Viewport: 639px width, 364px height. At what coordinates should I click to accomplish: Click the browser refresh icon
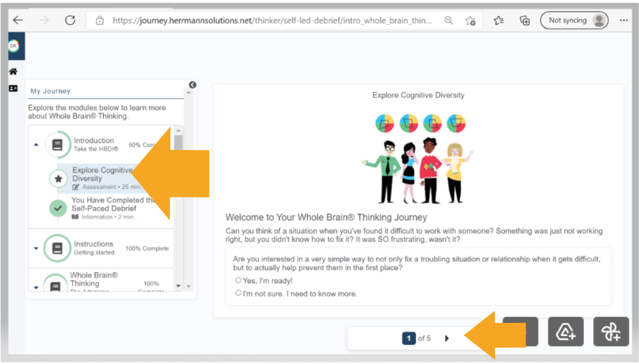pos(70,20)
